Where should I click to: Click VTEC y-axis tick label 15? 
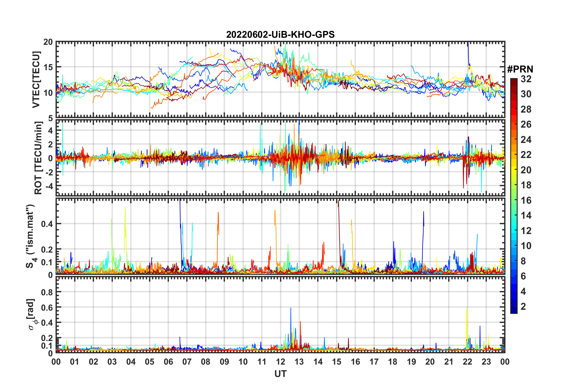(48, 67)
